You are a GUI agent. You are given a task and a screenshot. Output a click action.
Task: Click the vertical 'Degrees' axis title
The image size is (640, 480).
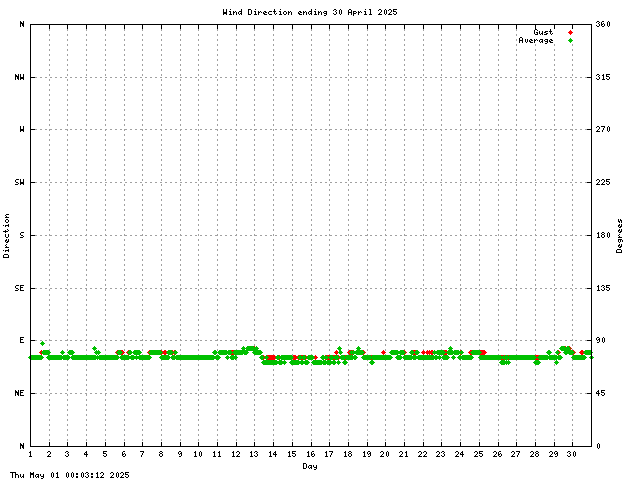click(620, 236)
